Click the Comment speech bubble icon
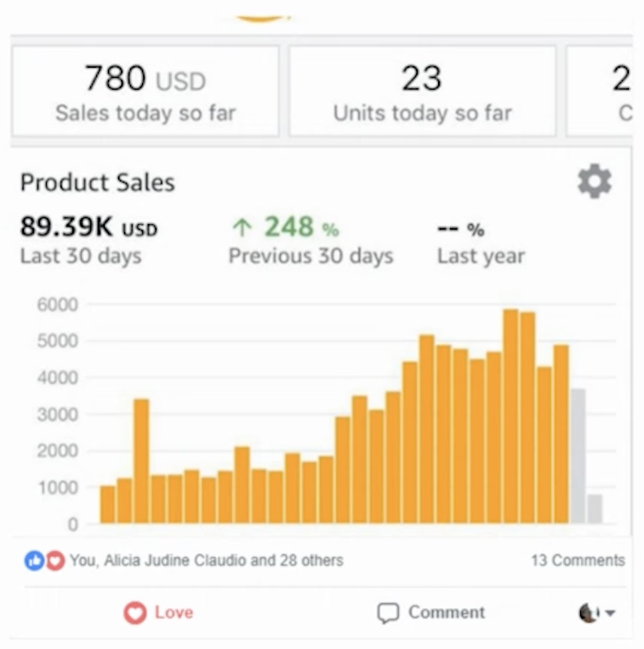644x649 pixels. point(387,613)
